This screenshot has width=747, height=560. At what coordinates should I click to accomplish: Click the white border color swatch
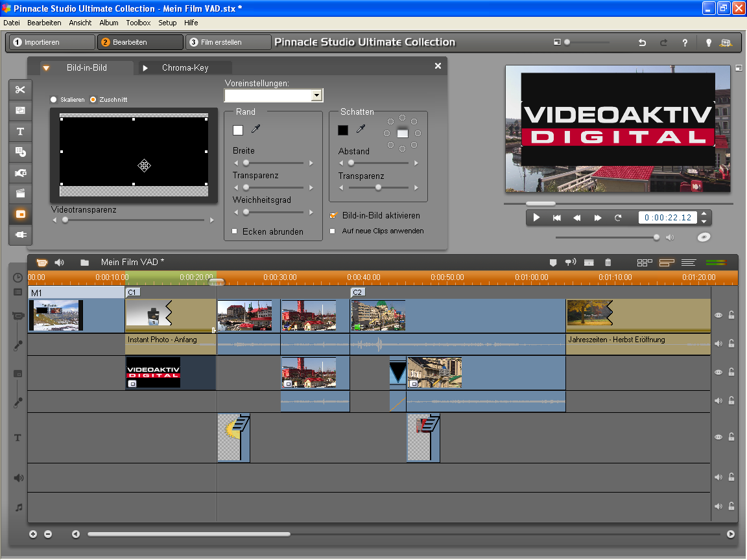(x=238, y=130)
